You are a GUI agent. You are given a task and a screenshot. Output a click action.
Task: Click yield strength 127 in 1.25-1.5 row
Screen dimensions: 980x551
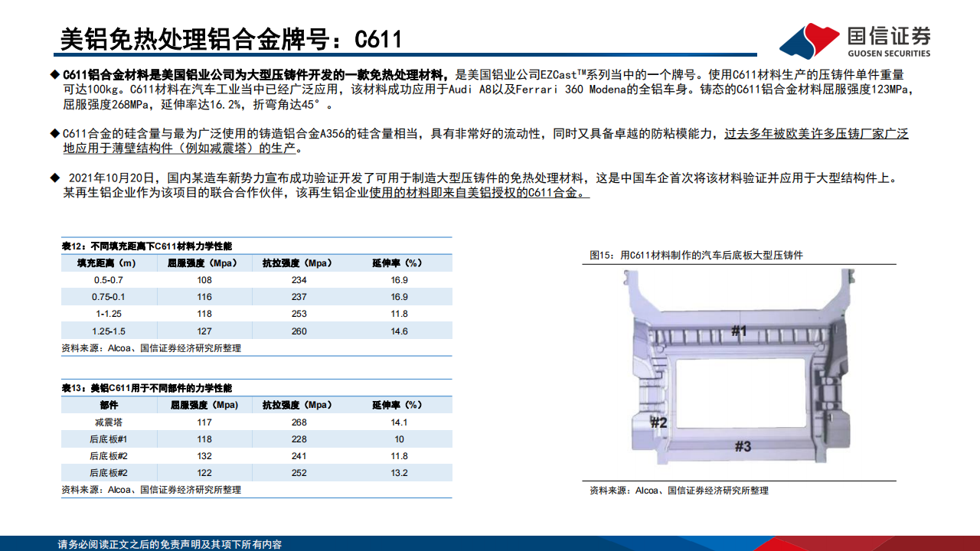(204, 331)
